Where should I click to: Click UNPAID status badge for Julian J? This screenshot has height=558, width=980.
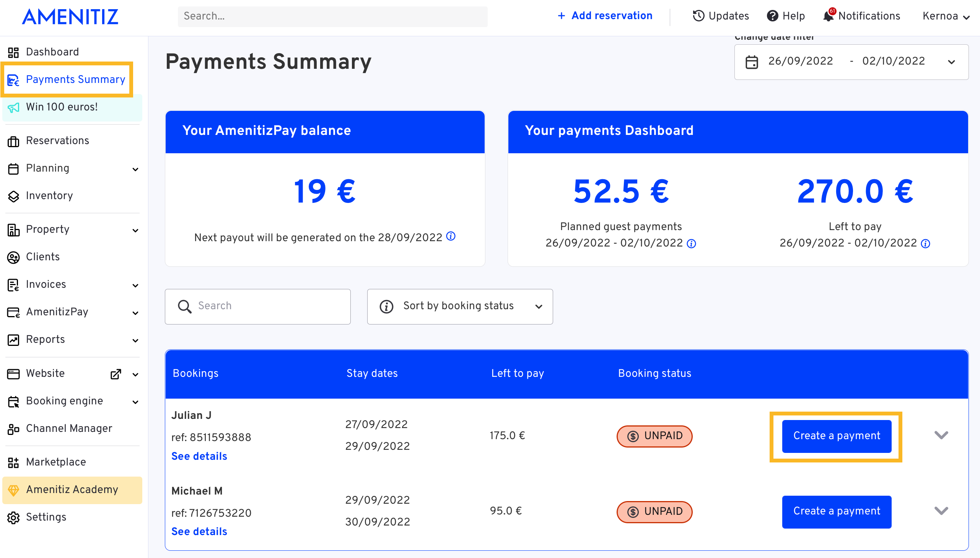(654, 436)
